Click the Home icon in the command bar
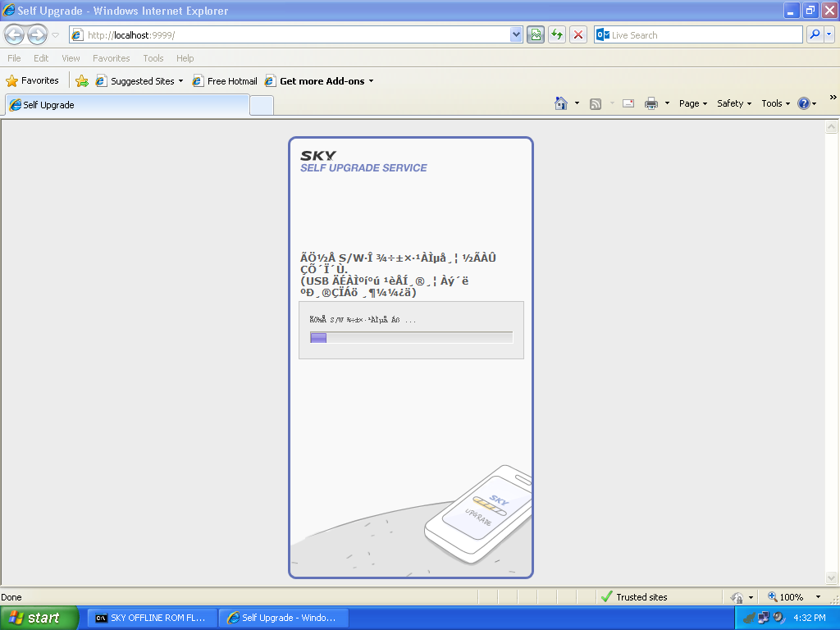The image size is (840, 630). point(561,103)
